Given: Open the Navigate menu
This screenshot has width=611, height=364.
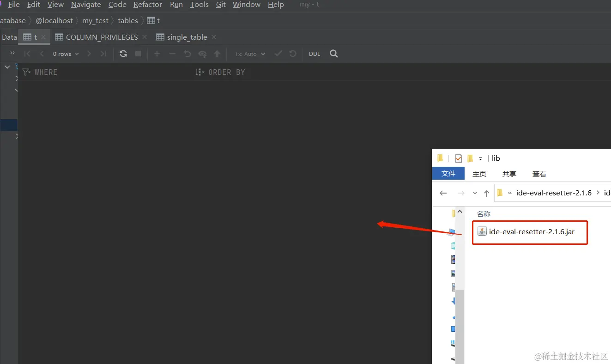Looking at the screenshot, I should [x=86, y=5].
